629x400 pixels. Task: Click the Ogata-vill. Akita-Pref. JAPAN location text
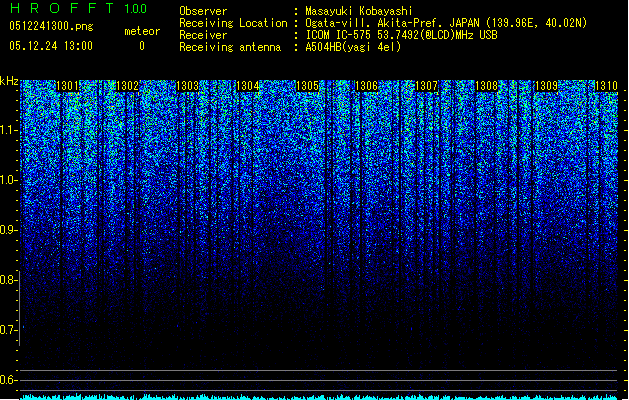click(446, 23)
